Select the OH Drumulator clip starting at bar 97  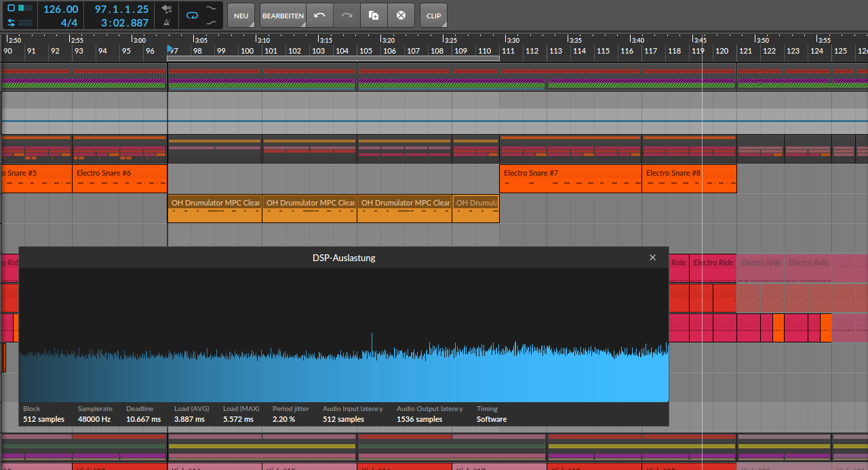pos(214,209)
